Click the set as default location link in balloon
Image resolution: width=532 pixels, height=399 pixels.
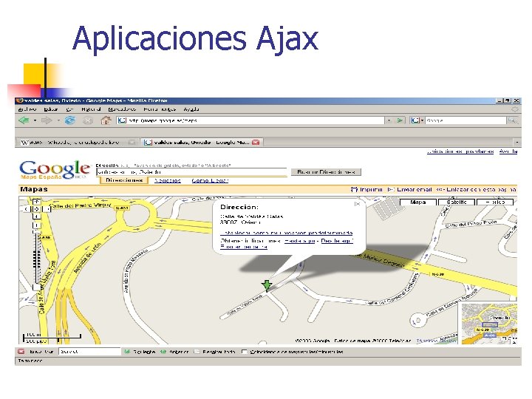pyautogui.click(x=287, y=233)
